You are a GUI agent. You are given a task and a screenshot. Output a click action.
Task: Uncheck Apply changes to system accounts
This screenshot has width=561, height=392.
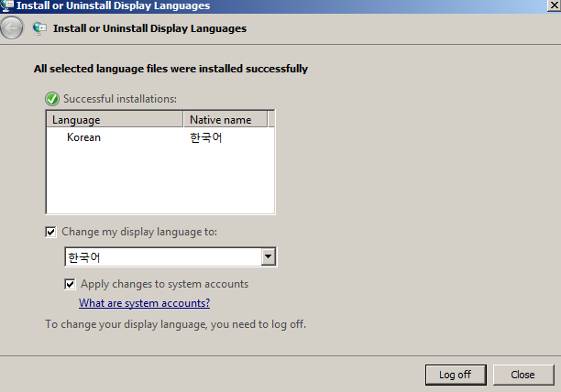[70, 284]
